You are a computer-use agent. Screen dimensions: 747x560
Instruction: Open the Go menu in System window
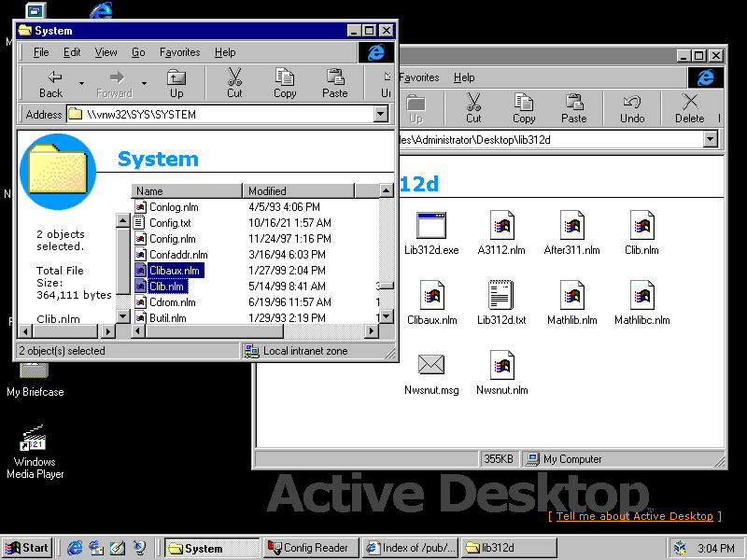point(138,52)
